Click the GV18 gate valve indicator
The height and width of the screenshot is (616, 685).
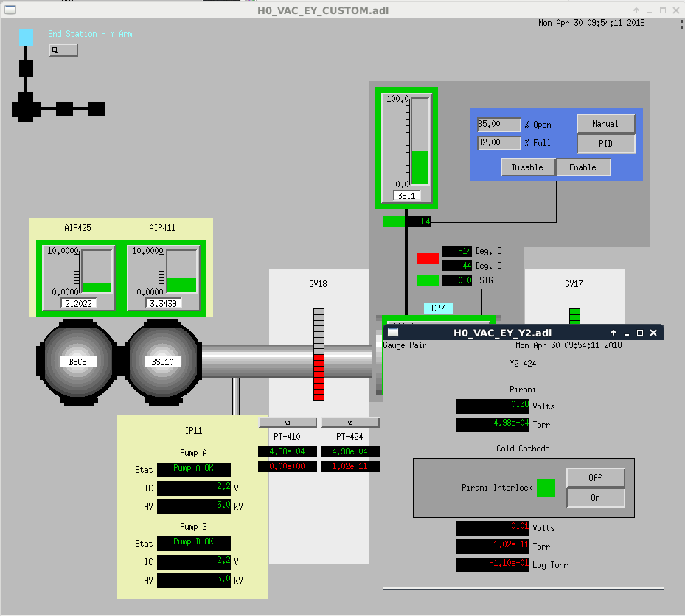319,354
